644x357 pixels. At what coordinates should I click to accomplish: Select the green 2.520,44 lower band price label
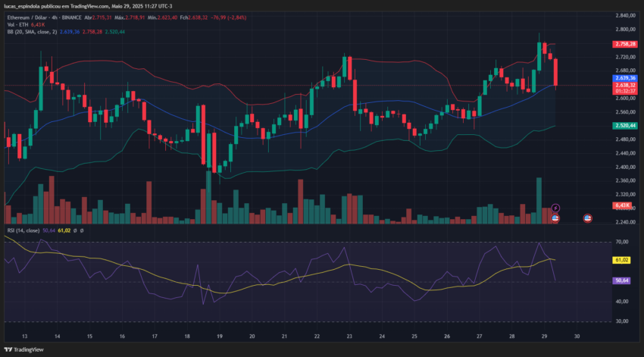click(625, 126)
